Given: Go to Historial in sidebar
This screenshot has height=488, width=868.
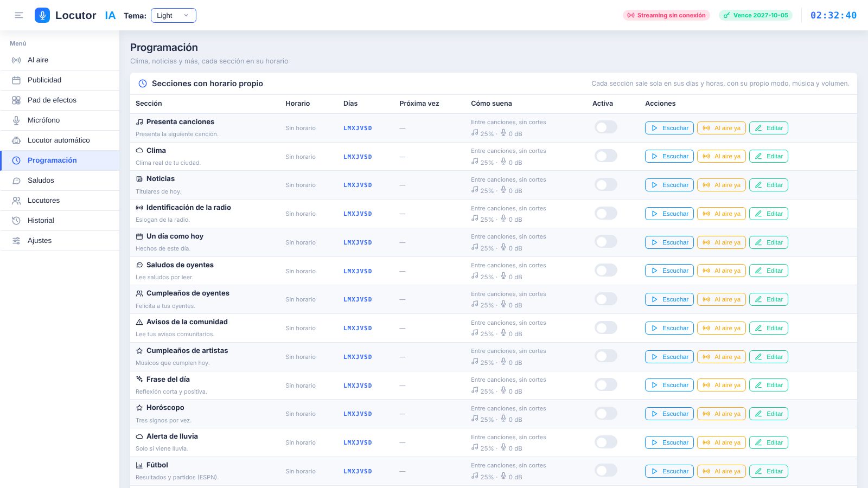Looking at the screenshot, I should pyautogui.click(x=60, y=221).
